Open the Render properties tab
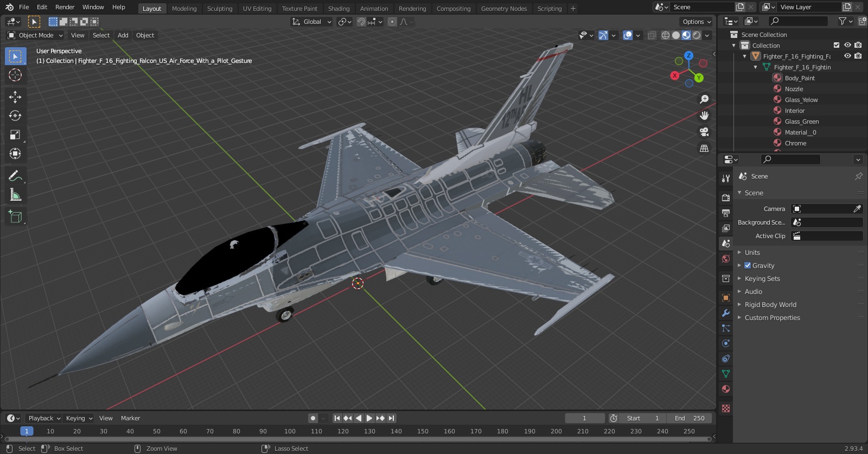 [x=726, y=197]
